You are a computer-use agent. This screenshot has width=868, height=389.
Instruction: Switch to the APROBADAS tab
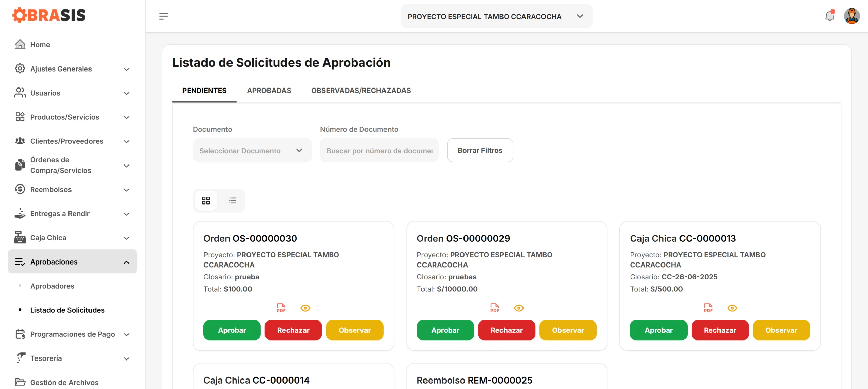pyautogui.click(x=269, y=91)
